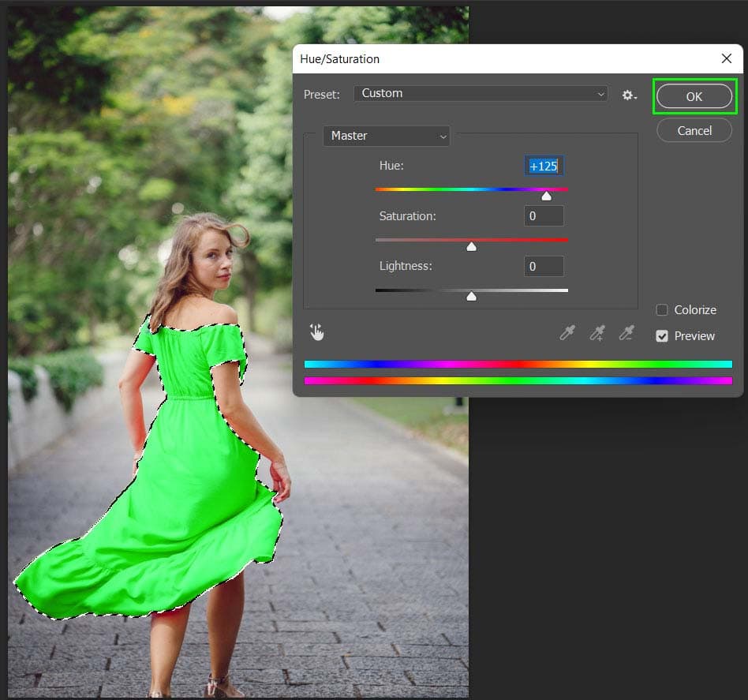Viewport: 748px width, 700px height.
Task: Click the Hue slider handle
Action: pyautogui.click(x=546, y=197)
